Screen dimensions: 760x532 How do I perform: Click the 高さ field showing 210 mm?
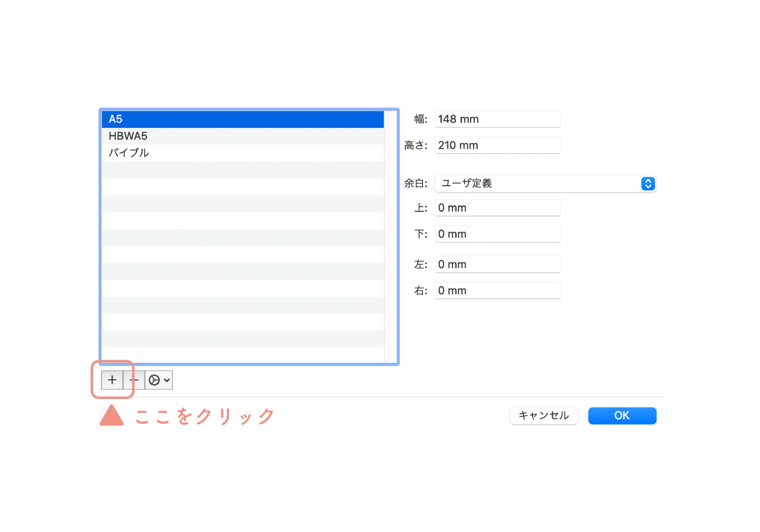(497, 145)
